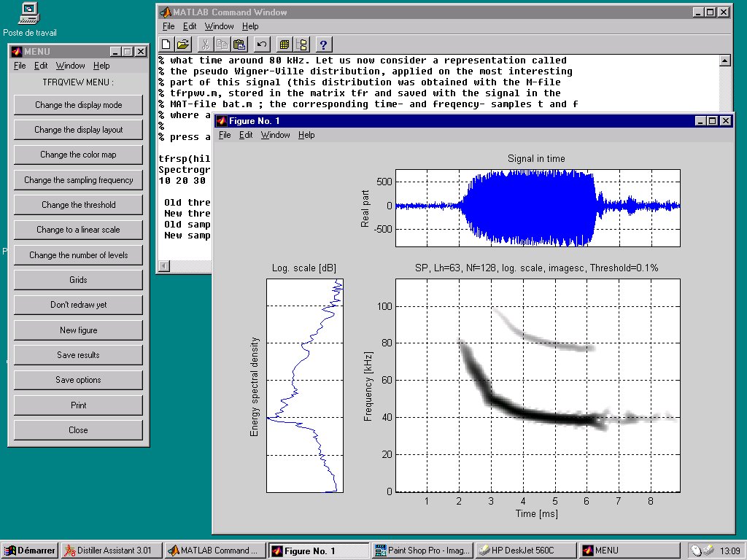Viewport: 747px width, 560px height.
Task: Open Window menu in MENU window
Action: (71, 65)
